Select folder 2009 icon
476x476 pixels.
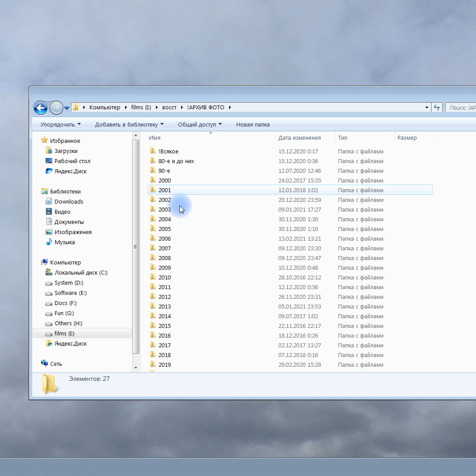(153, 268)
